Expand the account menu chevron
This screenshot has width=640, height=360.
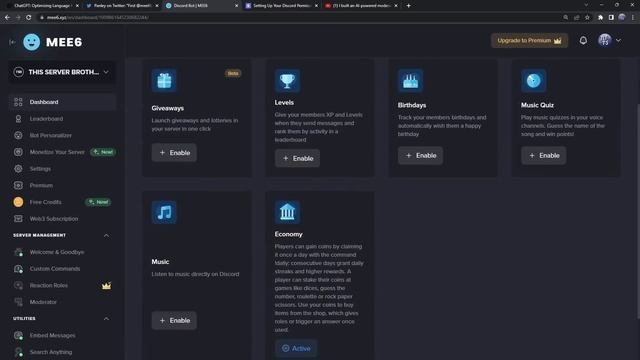(x=618, y=40)
